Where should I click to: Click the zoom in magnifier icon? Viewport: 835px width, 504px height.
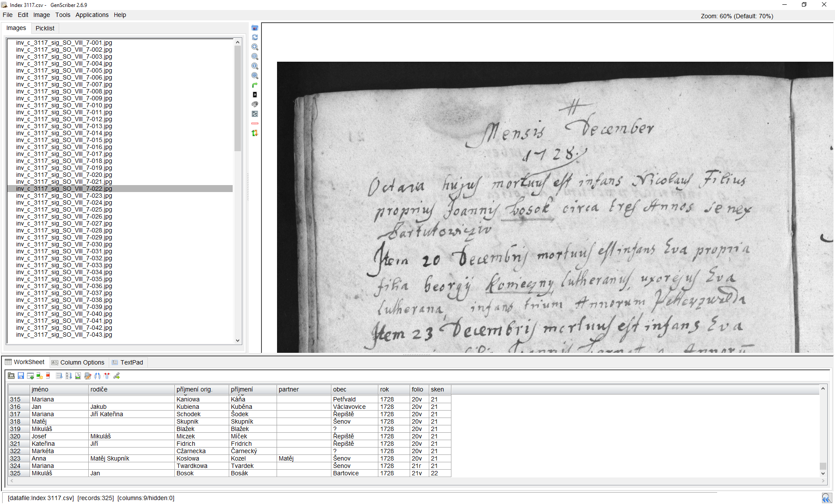point(255,47)
